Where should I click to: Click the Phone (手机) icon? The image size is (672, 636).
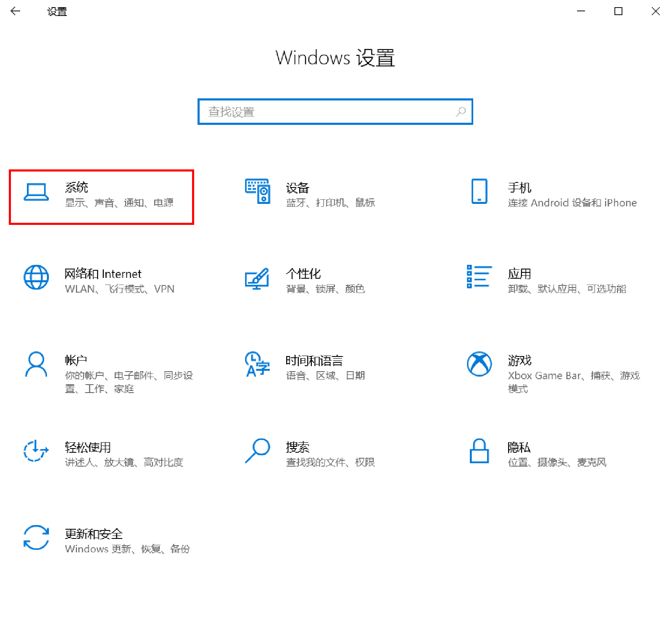479,191
